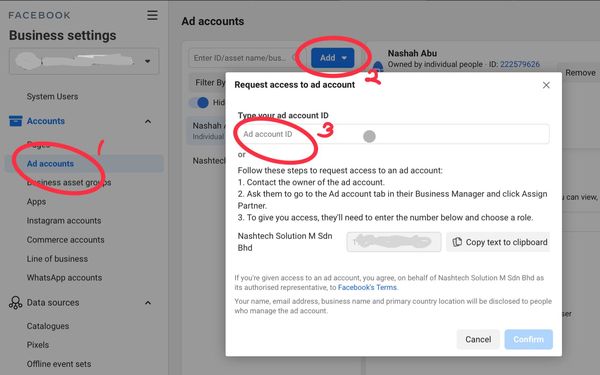Click the Remove button for Nashah Abu
The height and width of the screenshot is (375, 600).
(580, 73)
